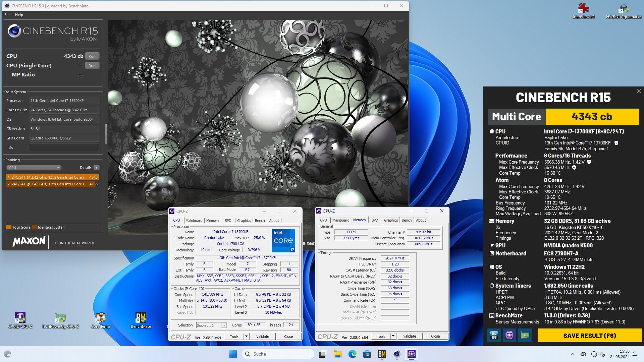The width and height of the screenshot is (644, 362).
Task: Save the benchmark result (F6)
Action: pyautogui.click(x=589, y=336)
